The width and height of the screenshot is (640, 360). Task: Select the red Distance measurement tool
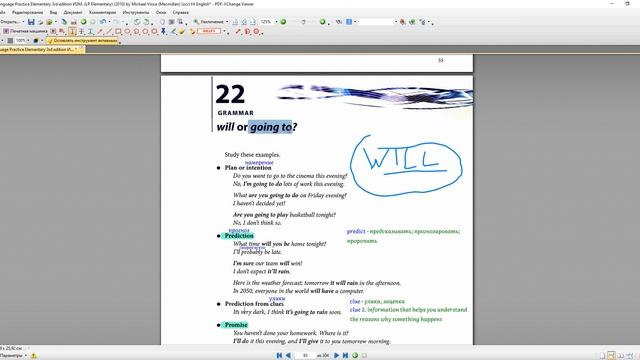[238, 31]
